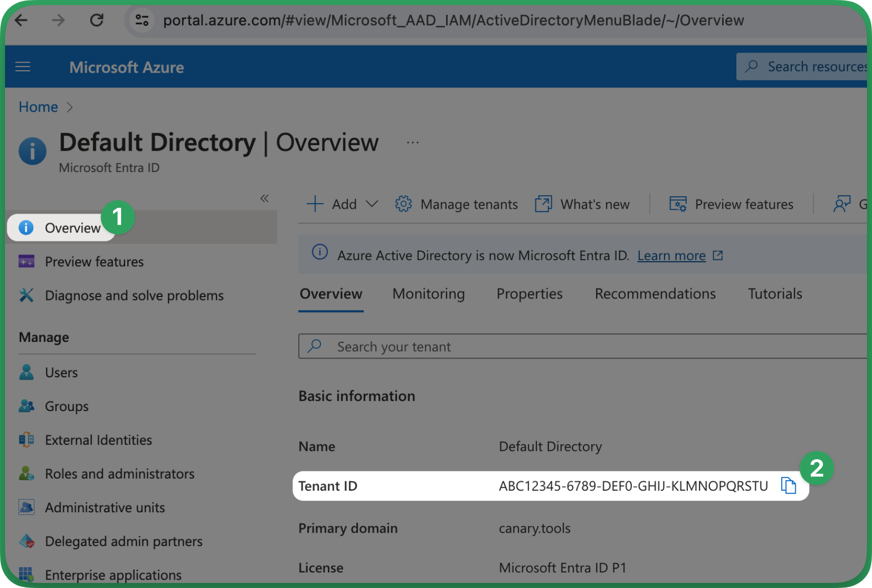
Task: Reload the Azure portal page
Action: (96, 20)
